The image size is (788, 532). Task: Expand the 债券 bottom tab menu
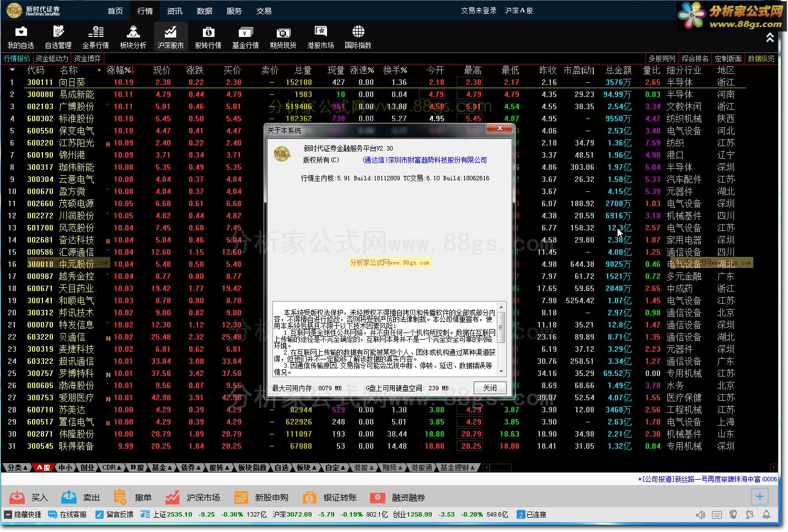(x=190, y=467)
